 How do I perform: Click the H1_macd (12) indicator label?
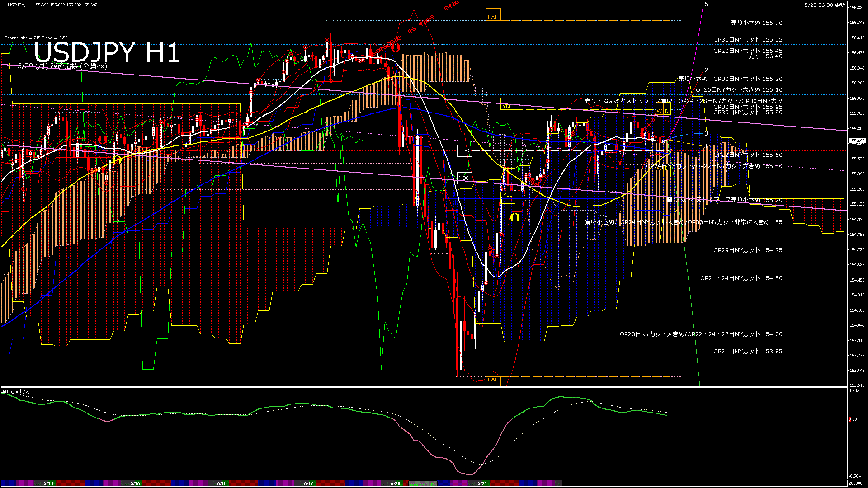tap(16, 392)
